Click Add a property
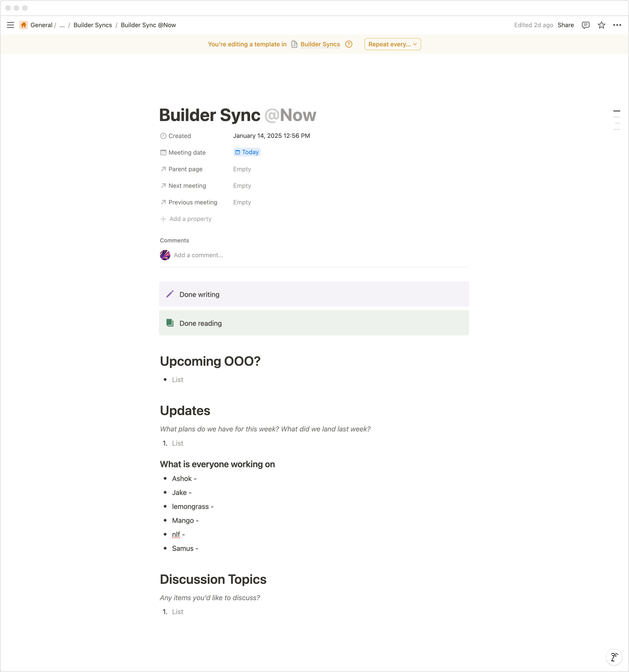The image size is (629, 672). point(190,219)
